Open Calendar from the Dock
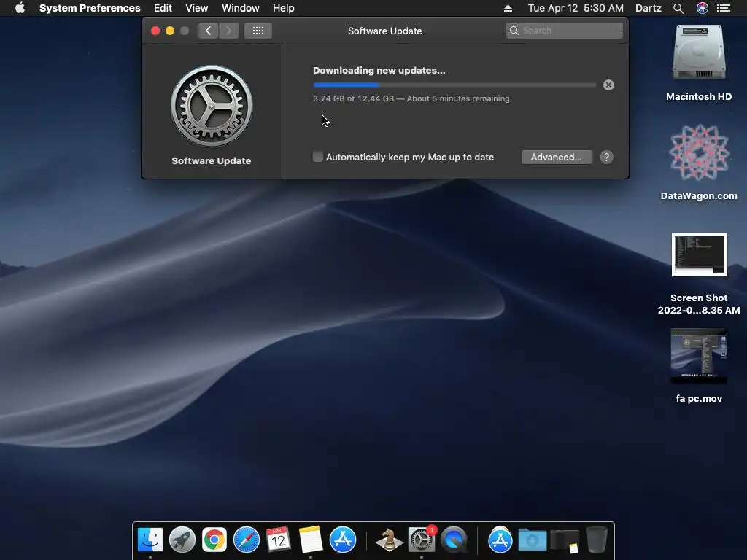 (x=278, y=540)
